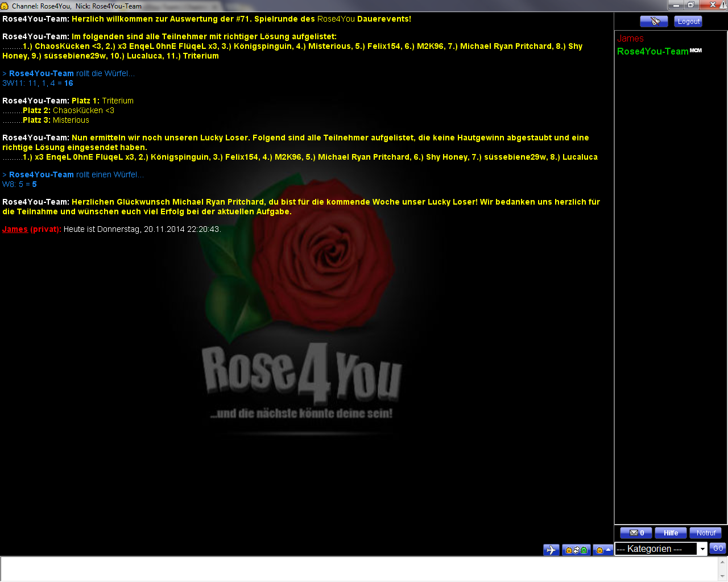Select James in the user list
Screen dimensions: 728x582
(x=630, y=39)
